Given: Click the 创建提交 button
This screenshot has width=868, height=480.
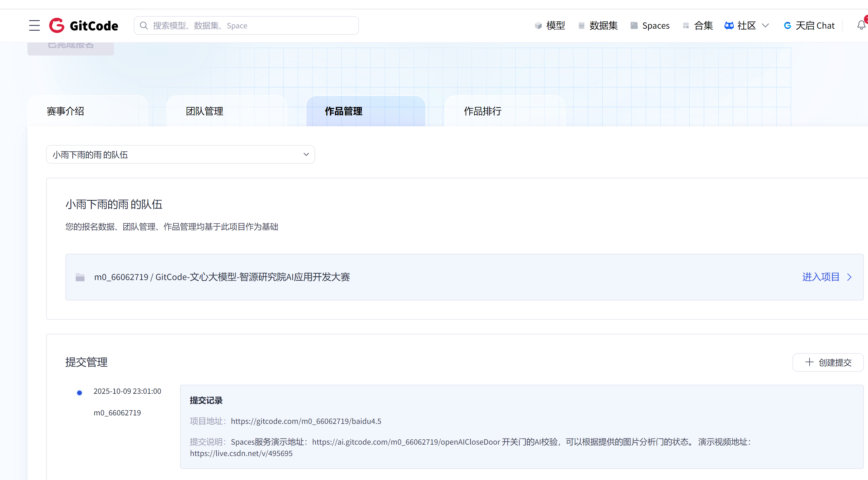Looking at the screenshot, I should [x=828, y=362].
